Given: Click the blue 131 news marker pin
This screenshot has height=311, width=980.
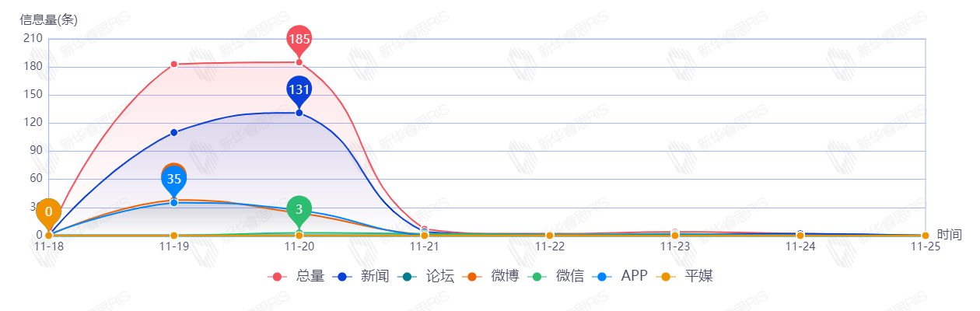Looking at the screenshot, I should (299, 90).
